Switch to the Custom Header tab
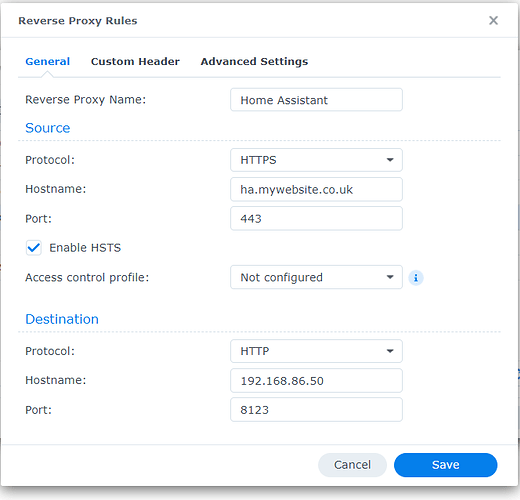Viewport: 520px width, 500px height. 135,61
